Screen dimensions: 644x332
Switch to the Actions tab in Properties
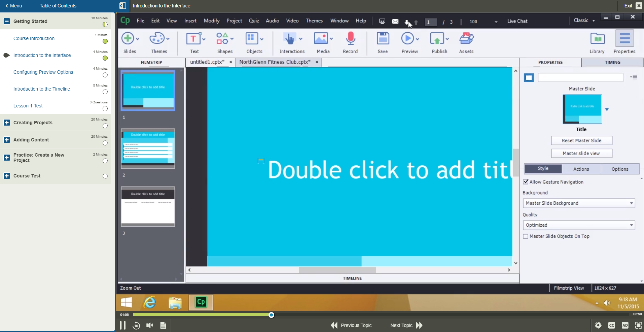(x=581, y=169)
